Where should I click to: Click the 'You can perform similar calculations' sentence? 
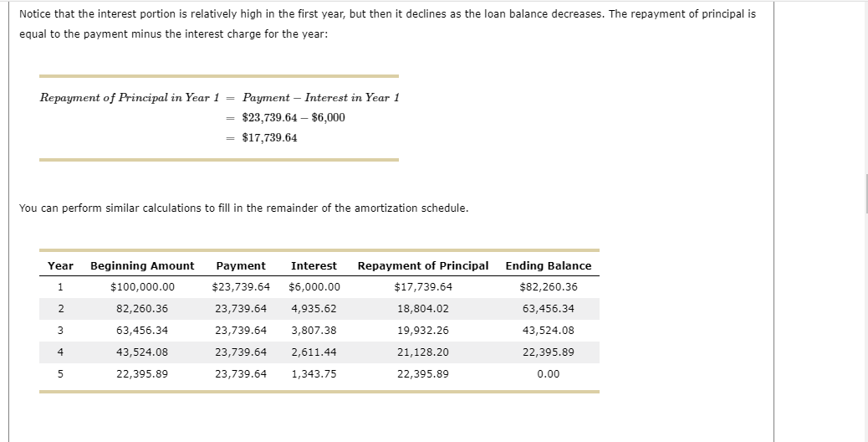tap(243, 208)
